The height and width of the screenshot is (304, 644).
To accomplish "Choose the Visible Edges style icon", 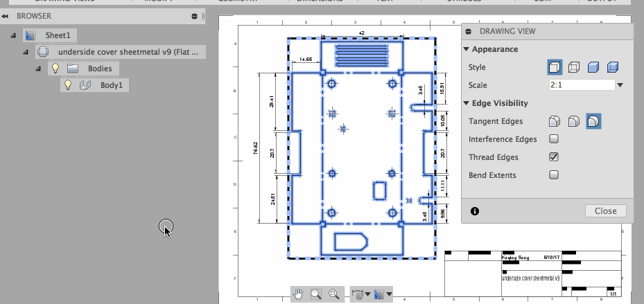I will (555, 67).
